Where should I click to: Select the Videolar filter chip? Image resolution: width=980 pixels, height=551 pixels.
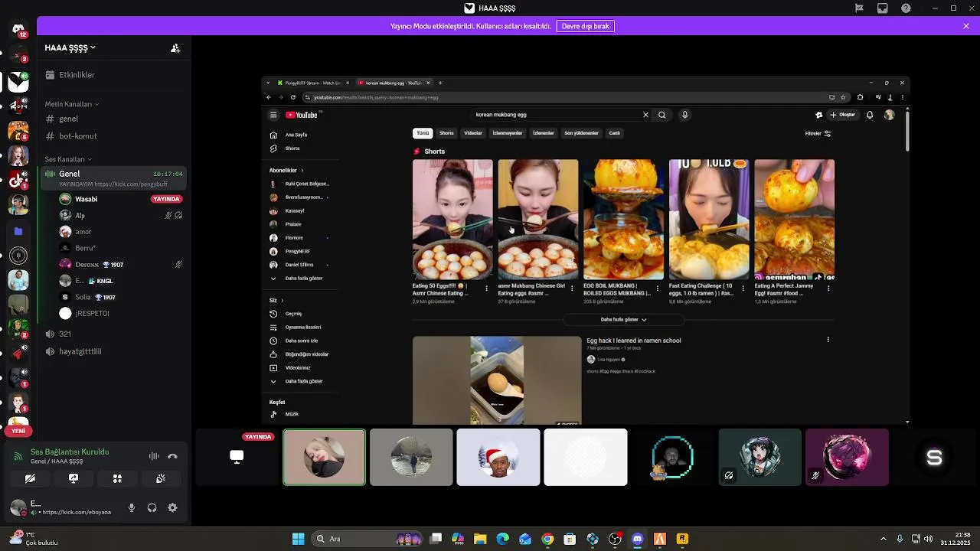point(473,133)
